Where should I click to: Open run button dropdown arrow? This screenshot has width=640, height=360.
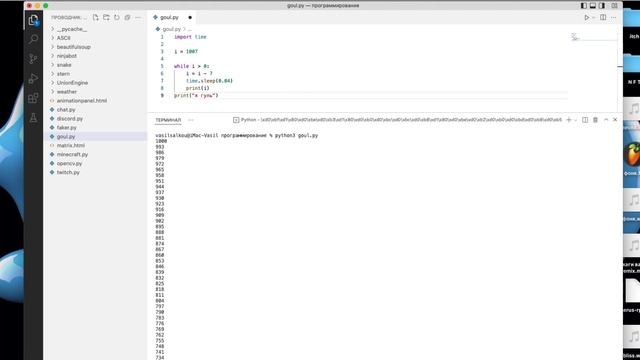[x=593, y=18]
